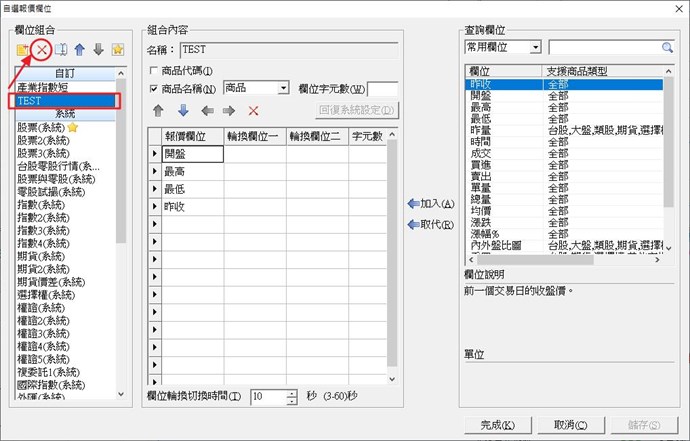The width and height of the screenshot is (690, 441).
Task: Delete the selected group with red X icon
Action: 42,50
